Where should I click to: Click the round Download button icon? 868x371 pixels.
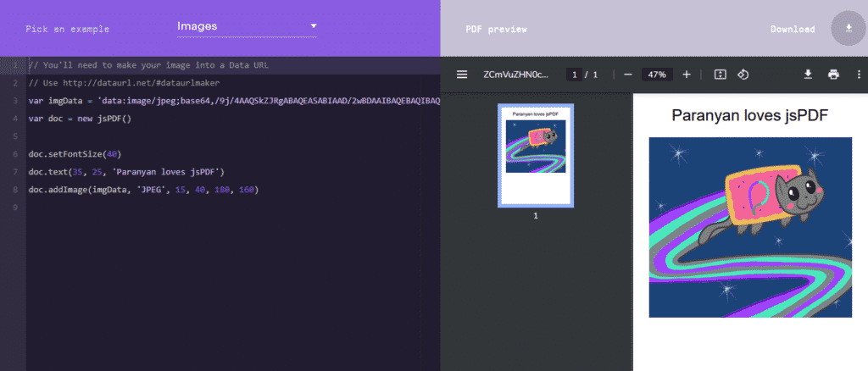[x=849, y=28]
